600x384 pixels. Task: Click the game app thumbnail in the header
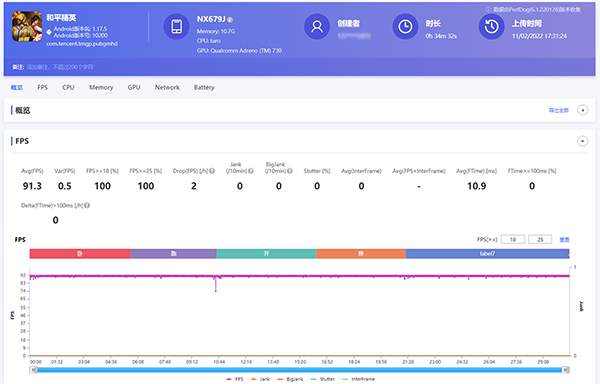(27, 26)
